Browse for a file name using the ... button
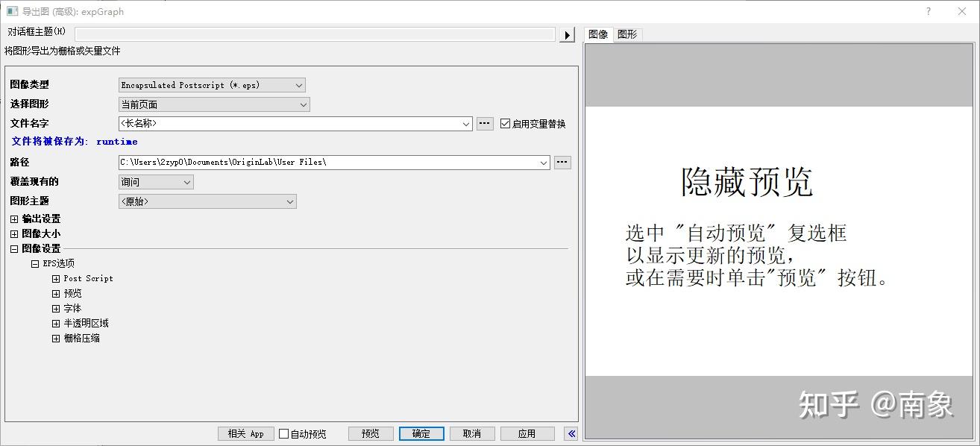The height and width of the screenshot is (446, 980). (485, 124)
